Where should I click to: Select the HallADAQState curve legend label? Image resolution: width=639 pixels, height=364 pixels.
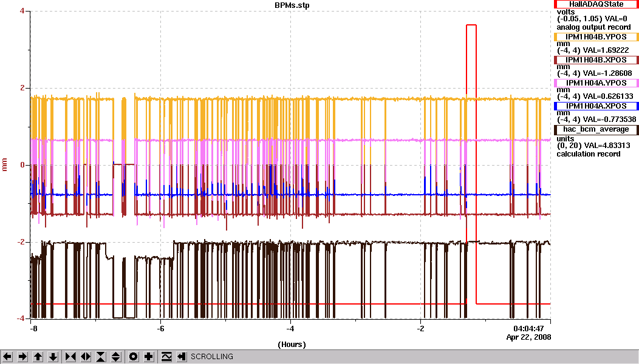[596, 4]
